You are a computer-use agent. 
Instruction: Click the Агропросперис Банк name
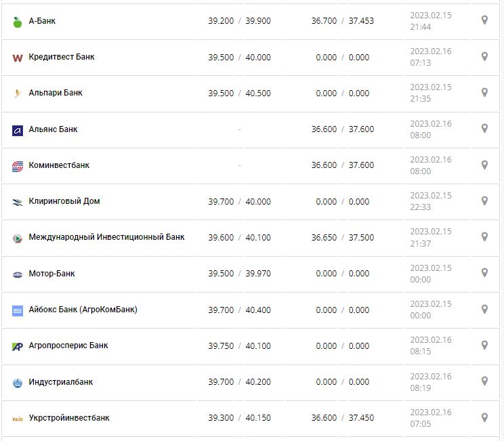coord(68,345)
